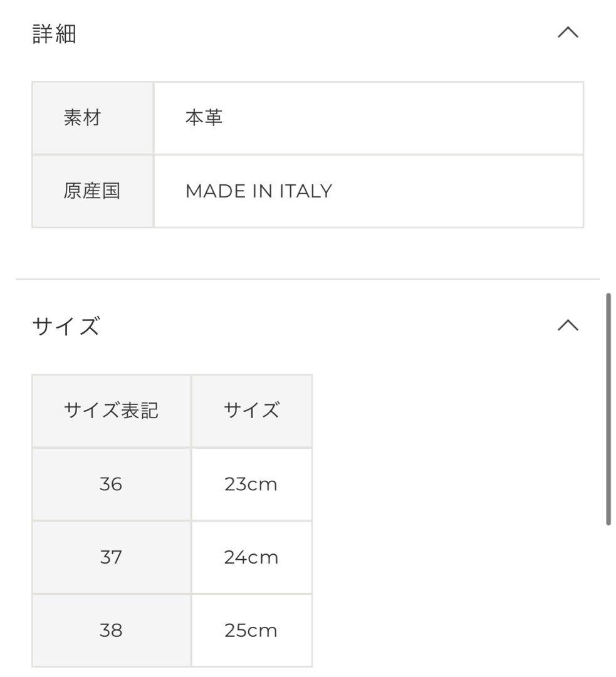Select the 25cm size cell
616x677 pixels.
(x=251, y=630)
